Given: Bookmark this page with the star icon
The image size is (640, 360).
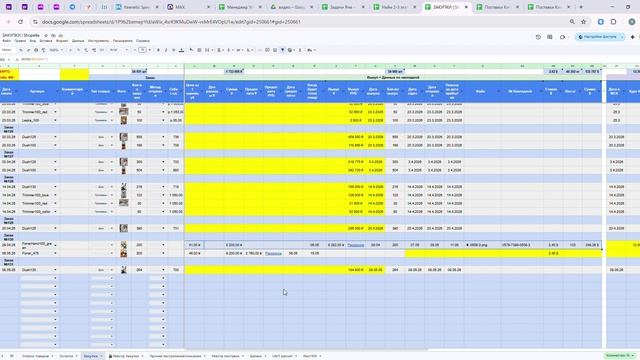Looking at the screenshot, I should click(584, 22).
